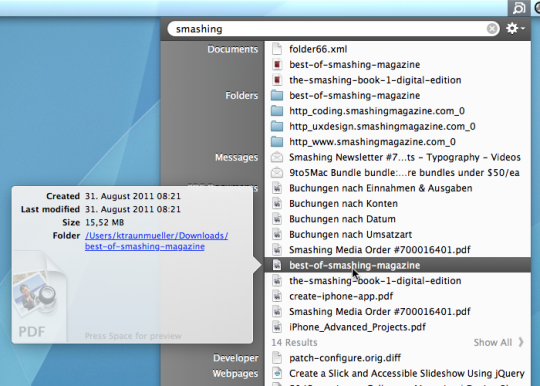Open the 9to5Mac Bundle message result
Viewport: 540px width, 386px height.
404,173
